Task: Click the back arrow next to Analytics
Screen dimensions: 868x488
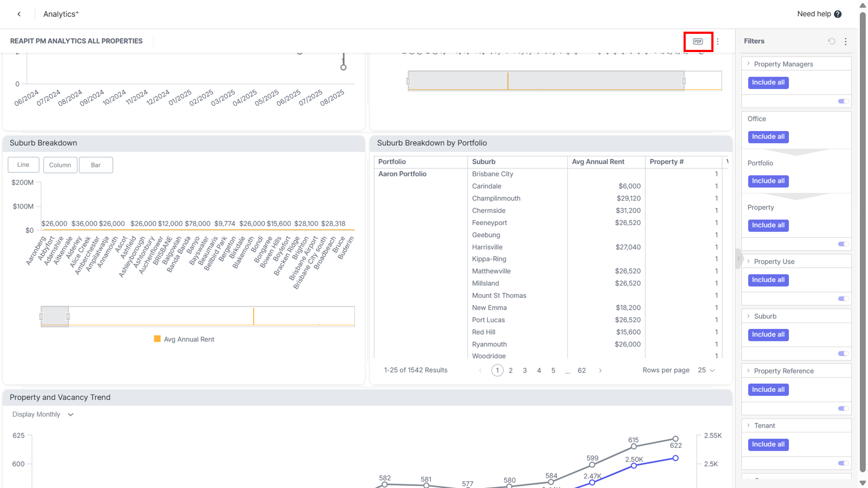Action: coord(19,14)
